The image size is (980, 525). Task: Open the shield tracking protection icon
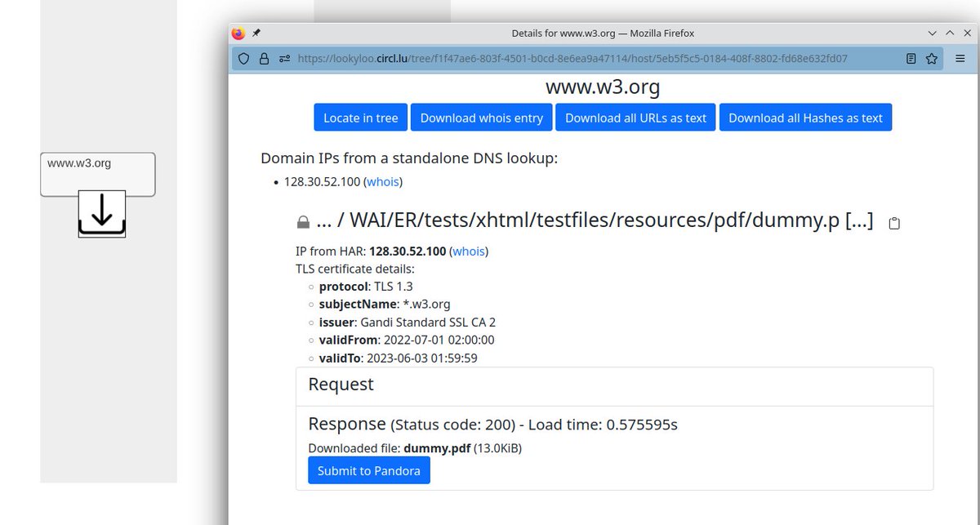pyautogui.click(x=243, y=59)
